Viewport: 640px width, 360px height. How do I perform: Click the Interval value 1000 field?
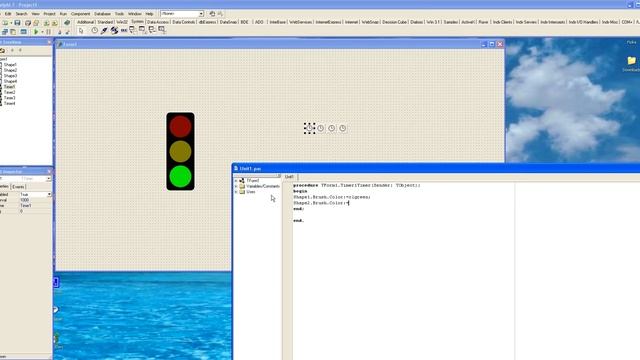(35, 200)
